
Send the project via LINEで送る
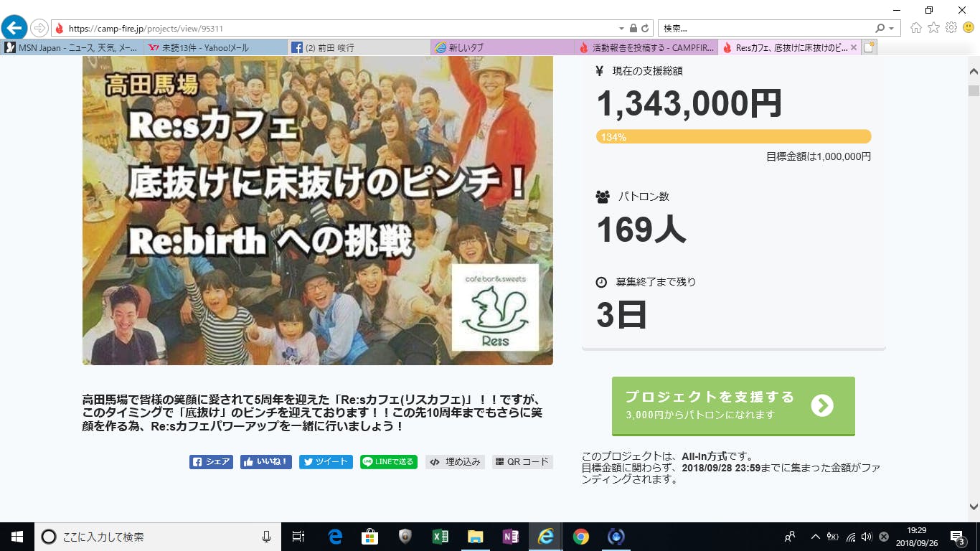pos(387,462)
